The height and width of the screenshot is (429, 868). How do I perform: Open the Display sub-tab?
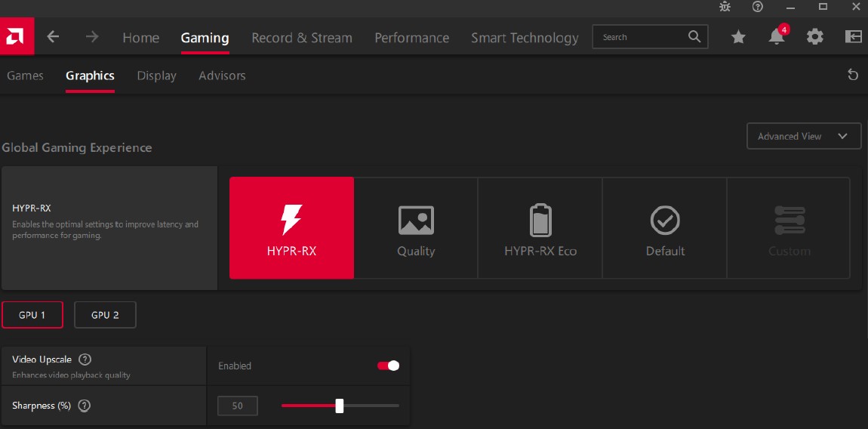coord(156,76)
